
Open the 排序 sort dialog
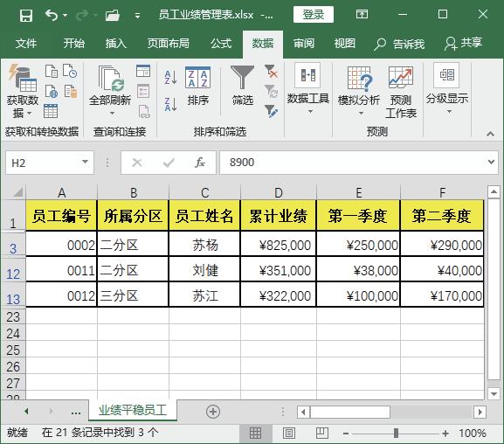(198, 87)
